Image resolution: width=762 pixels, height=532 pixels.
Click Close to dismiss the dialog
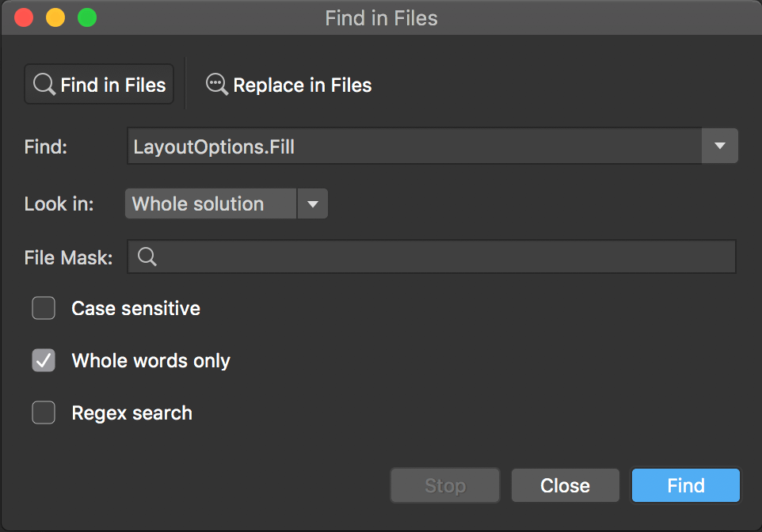[x=565, y=485]
